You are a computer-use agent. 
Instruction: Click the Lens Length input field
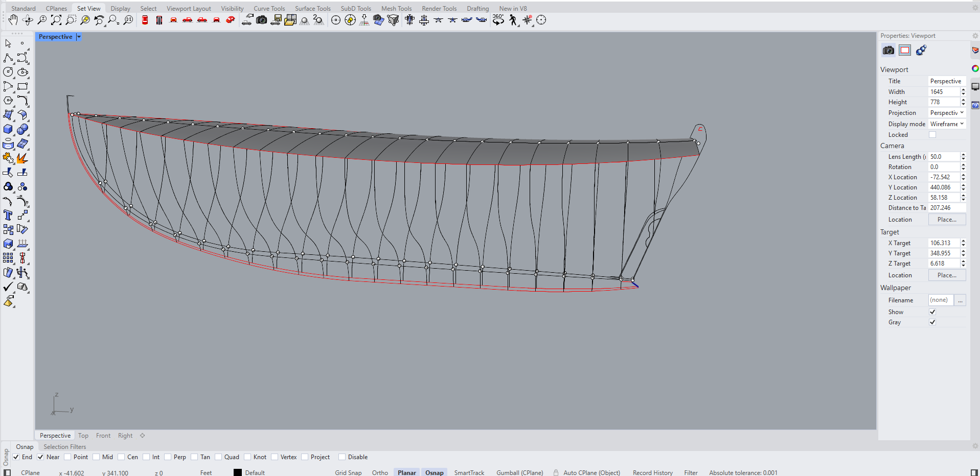943,157
